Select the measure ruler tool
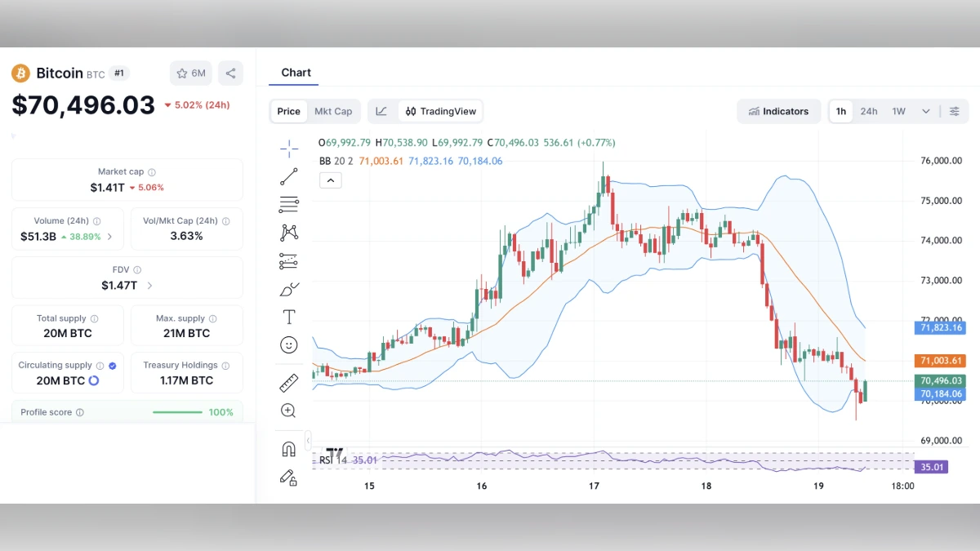980x551 pixels. (x=288, y=382)
